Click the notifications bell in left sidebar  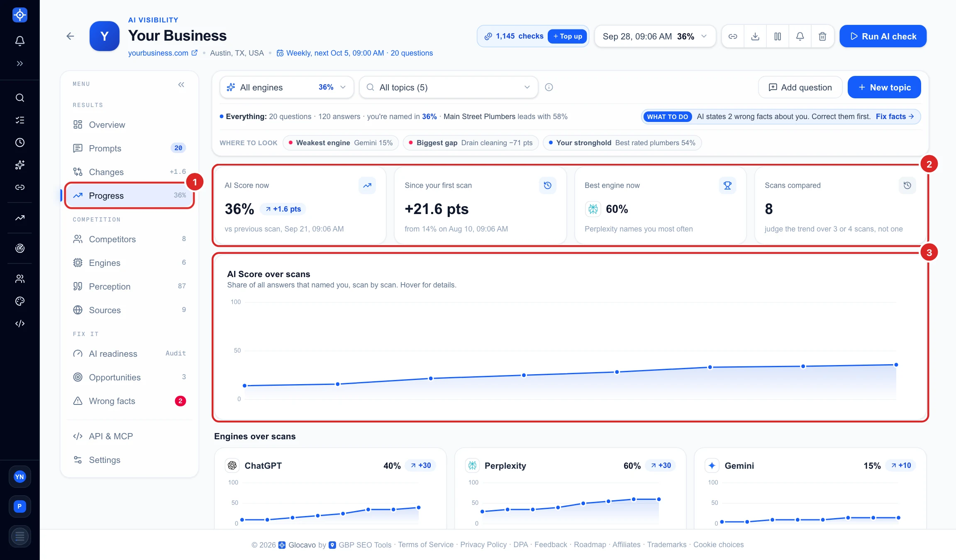pos(20,41)
